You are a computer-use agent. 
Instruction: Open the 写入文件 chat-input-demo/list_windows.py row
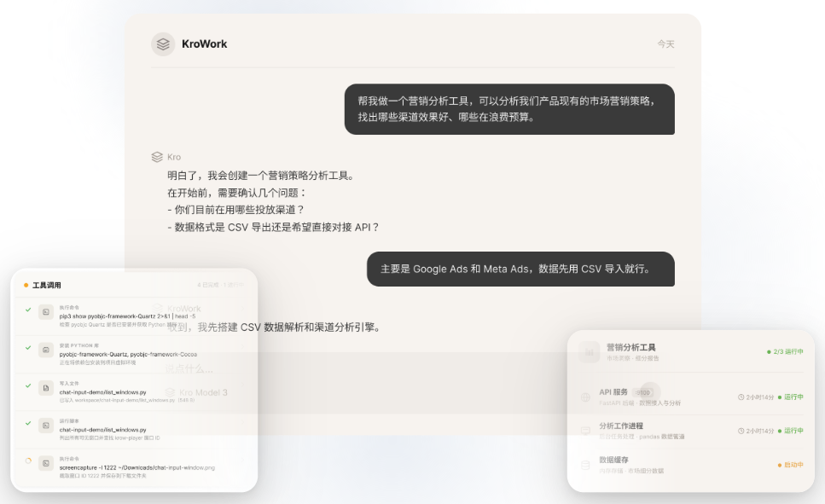(x=134, y=392)
